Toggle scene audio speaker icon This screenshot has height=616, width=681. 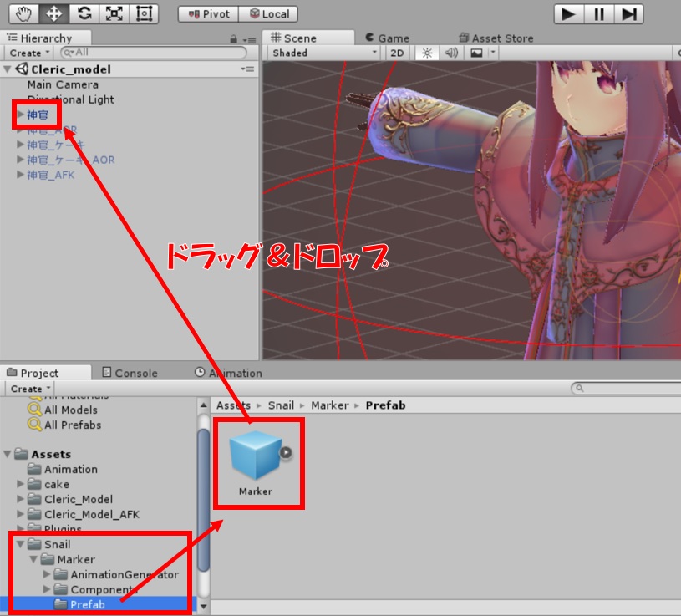pyautogui.click(x=451, y=53)
